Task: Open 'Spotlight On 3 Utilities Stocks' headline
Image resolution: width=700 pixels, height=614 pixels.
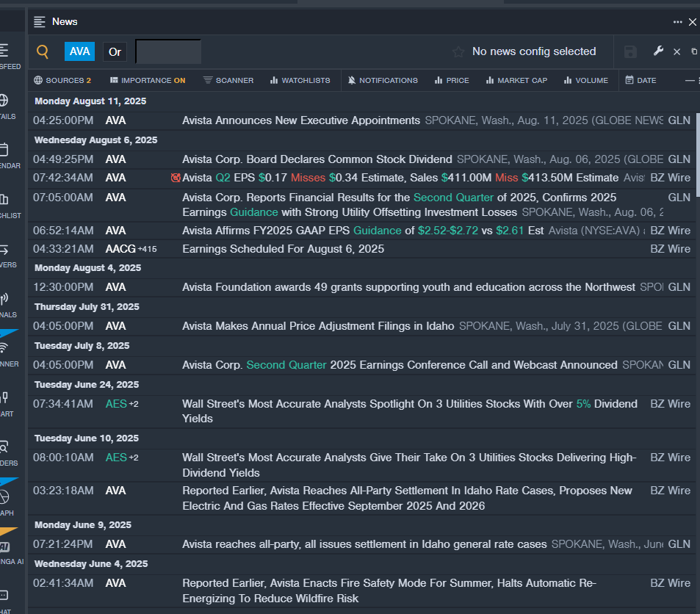Action: point(410,411)
